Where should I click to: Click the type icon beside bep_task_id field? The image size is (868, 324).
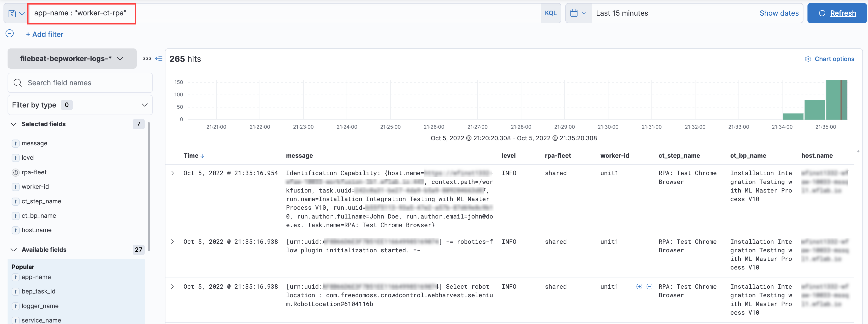15,292
